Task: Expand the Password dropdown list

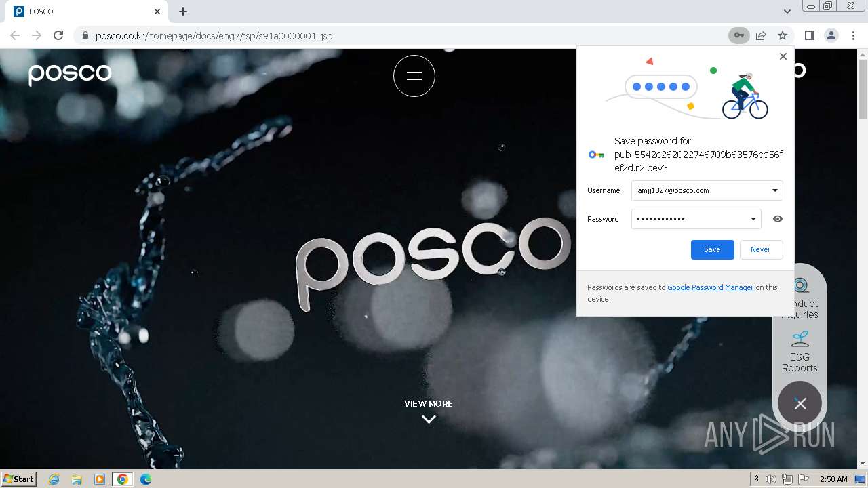Action: [x=753, y=219]
